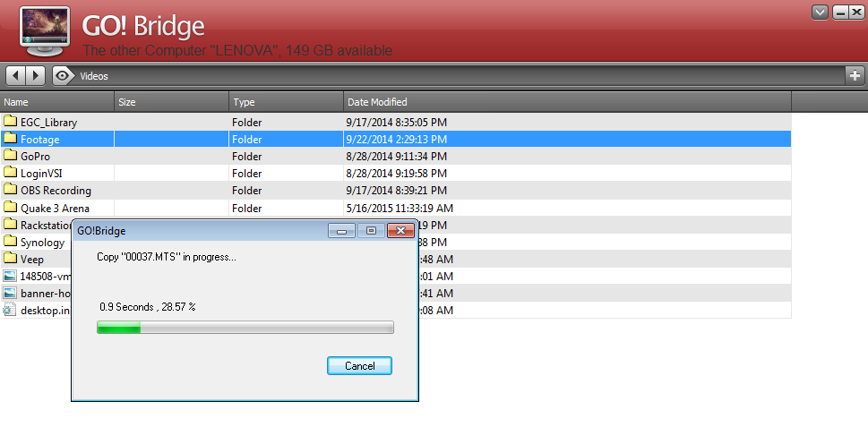Close the GO!Bridge copy dialog
The image size is (868, 427).
[x=401, y=231]
